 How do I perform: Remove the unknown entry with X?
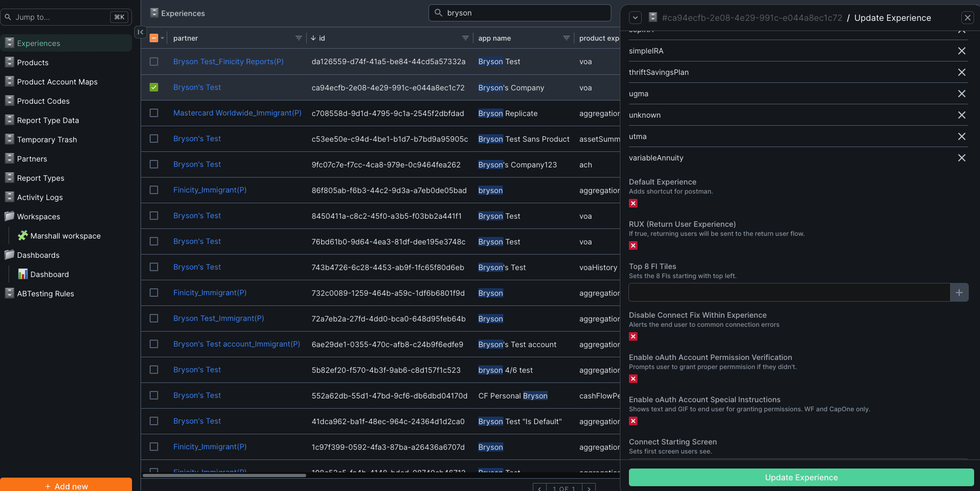pos(961,115)
